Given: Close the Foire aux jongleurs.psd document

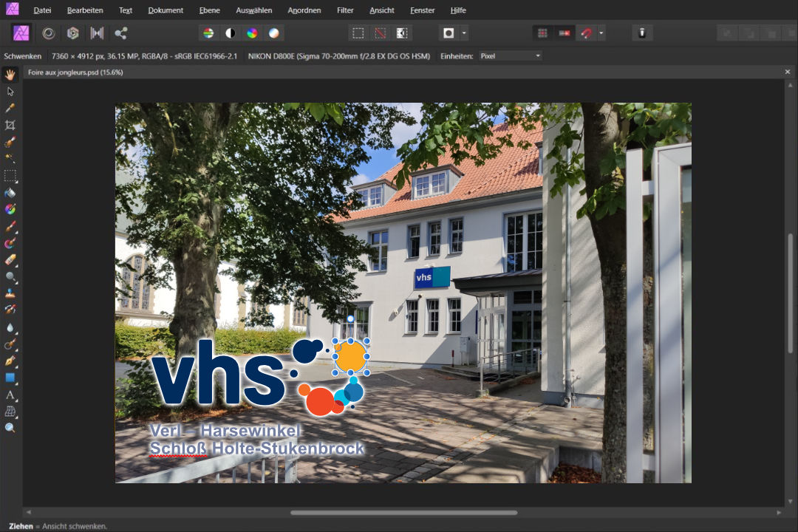Looking at the screenshot, I should tap(788, 72).
